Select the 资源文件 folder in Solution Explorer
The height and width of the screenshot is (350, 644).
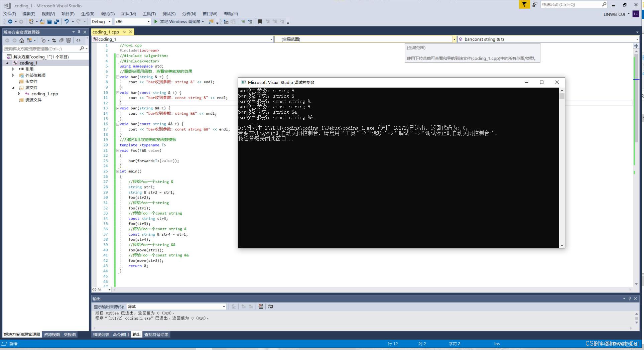pos(33,100)
